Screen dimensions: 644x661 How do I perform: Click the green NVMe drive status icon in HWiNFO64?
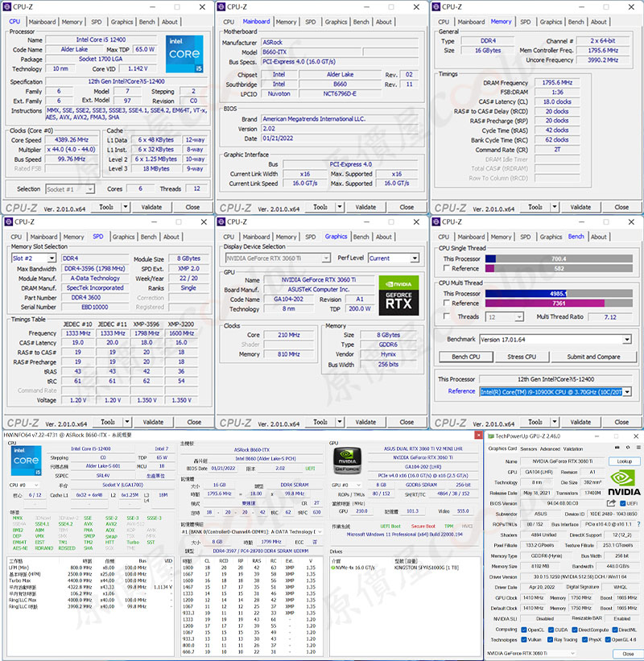(333, 568)
